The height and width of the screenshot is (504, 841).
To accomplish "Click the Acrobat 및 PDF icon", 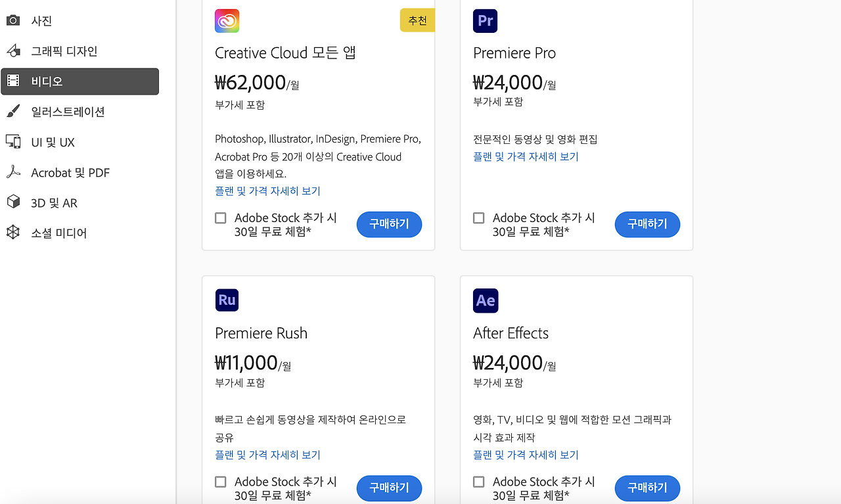I will pos(13,172).
